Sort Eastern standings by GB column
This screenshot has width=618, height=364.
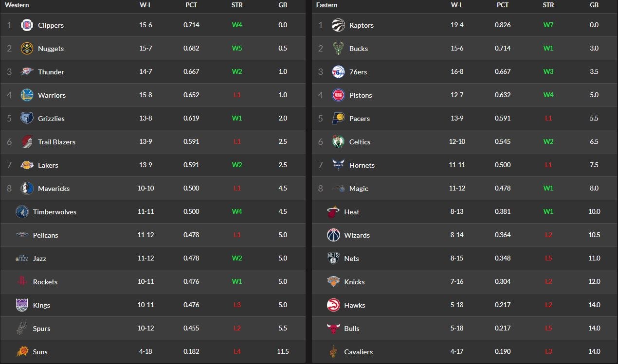(x=594, y=5)
